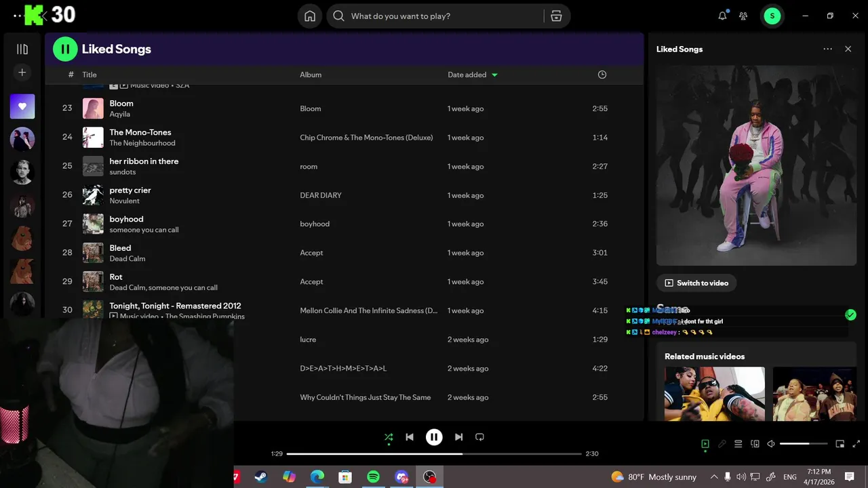This screenshot has width=868, height=488.
Task: Skip to next track
Action: [x=459, y=437]
